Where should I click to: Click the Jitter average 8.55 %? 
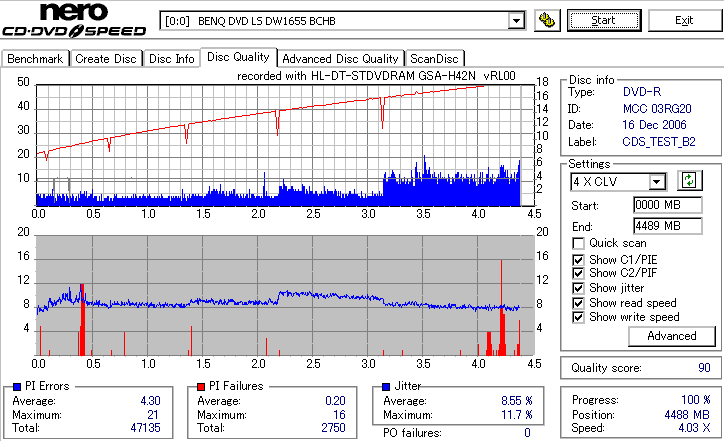coord(517,401)
